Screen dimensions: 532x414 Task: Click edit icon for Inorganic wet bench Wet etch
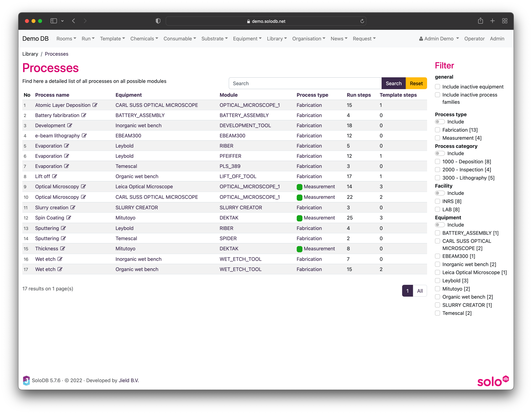click(60, 259)
